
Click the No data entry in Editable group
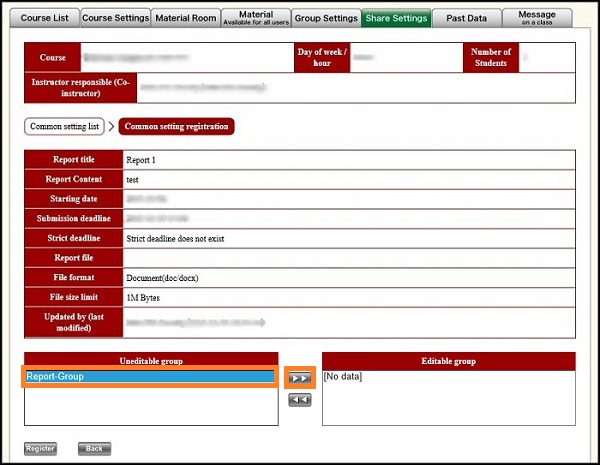pos(344,377)
